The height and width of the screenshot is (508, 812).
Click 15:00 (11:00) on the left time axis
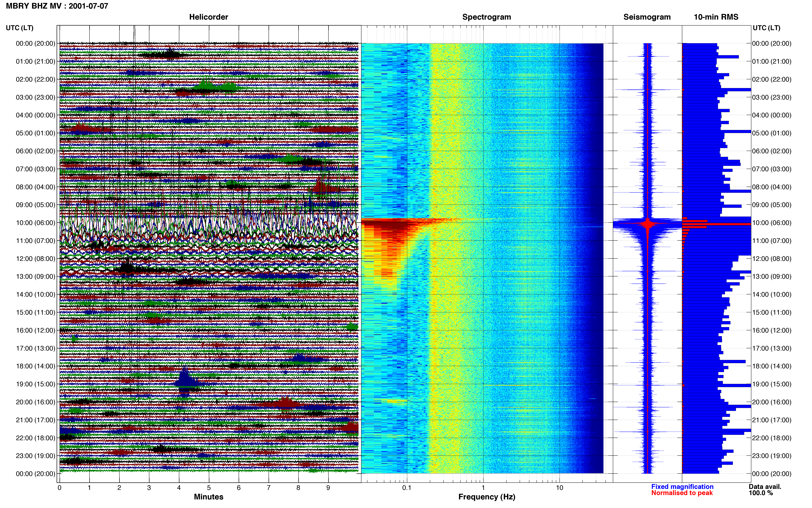click(36, 313)
